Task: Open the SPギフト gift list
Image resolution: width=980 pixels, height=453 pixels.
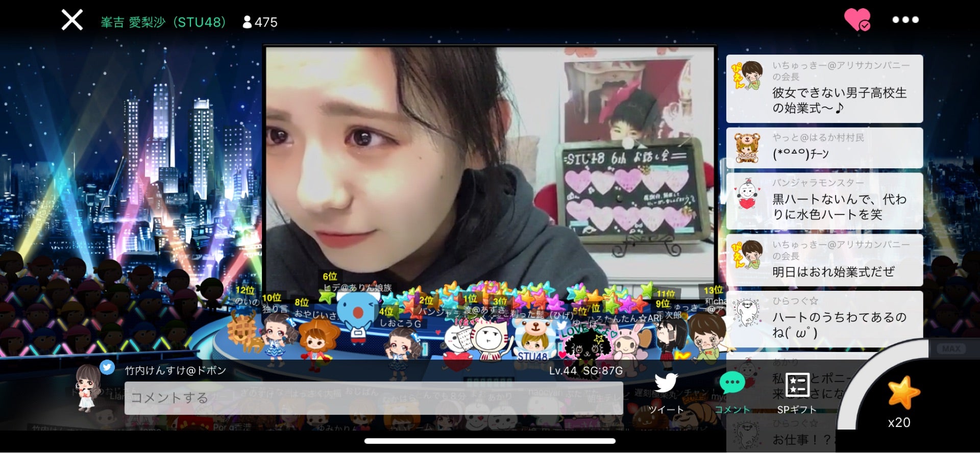Action: tap(797, 393)
